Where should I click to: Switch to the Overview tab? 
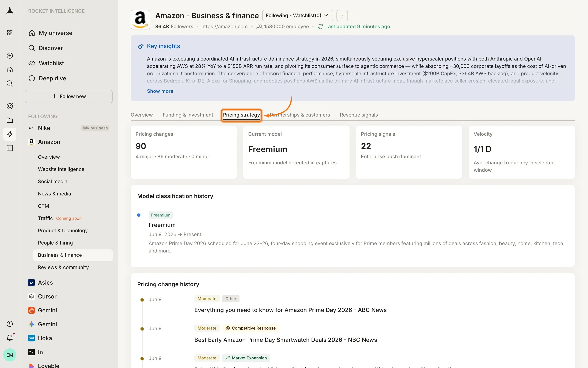142,115
